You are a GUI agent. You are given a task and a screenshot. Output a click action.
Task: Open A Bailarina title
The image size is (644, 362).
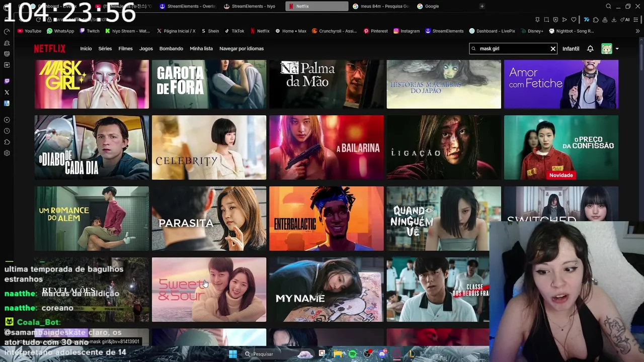pyautogui.click(x=326, y=147)
